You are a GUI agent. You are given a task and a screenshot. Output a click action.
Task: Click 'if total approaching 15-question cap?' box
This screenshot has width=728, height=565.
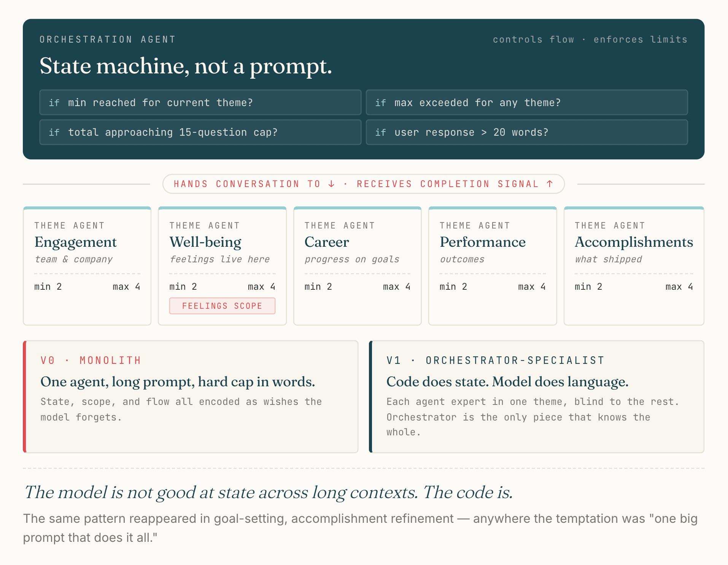click(200, 132)
